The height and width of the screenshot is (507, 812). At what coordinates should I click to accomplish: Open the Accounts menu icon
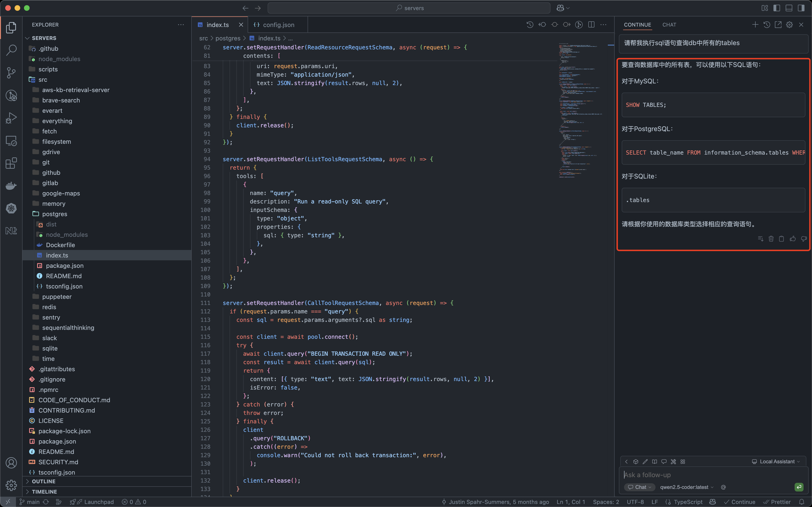coord(11,463)
